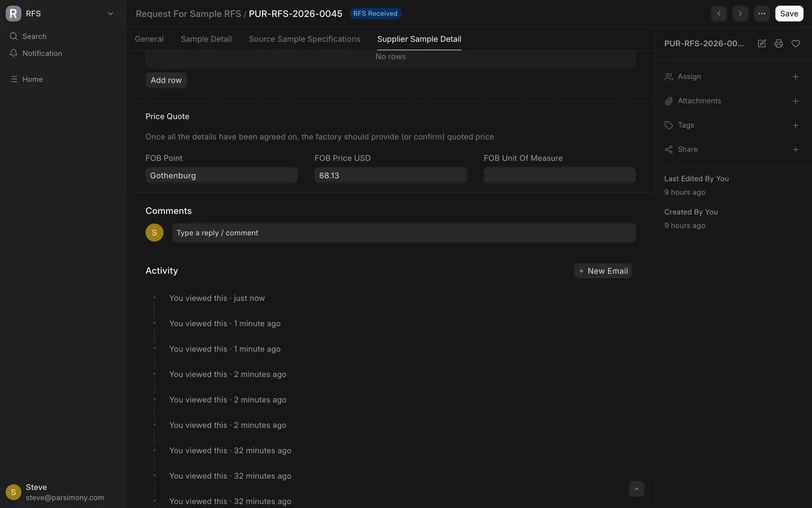Click the Add row button
Screen dimensions: 812x508
pyautogui.click(x=166, y=80)
